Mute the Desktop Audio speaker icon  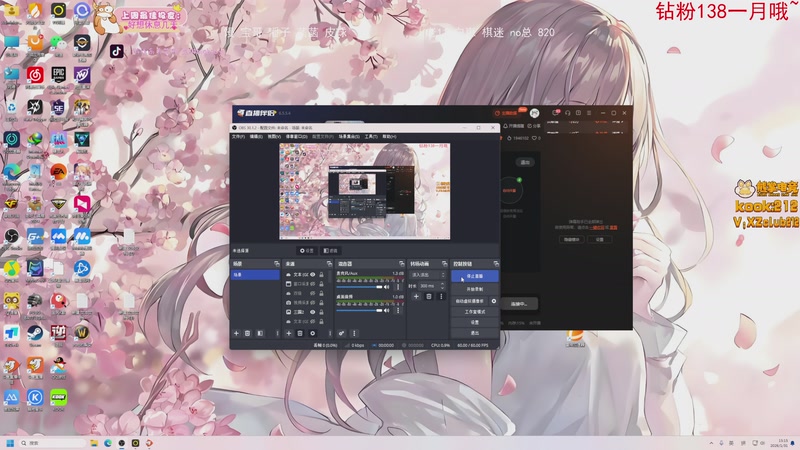[x=386, y=310]
